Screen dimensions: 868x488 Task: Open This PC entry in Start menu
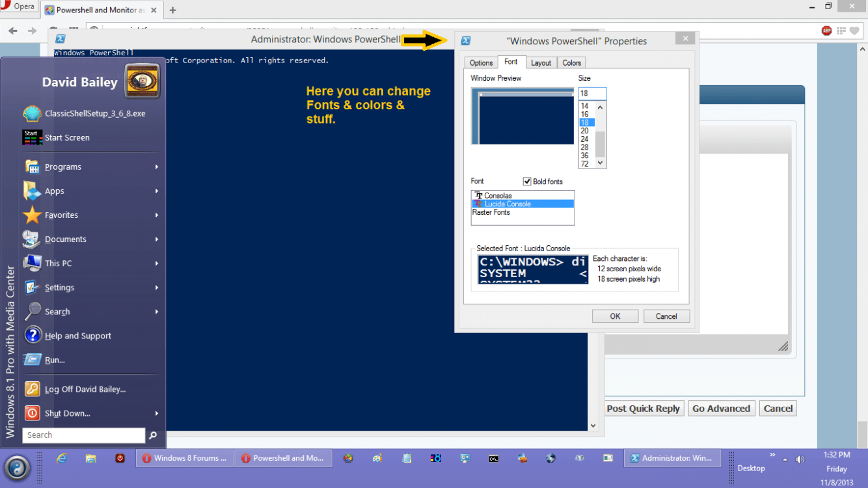tap(91, 263)
